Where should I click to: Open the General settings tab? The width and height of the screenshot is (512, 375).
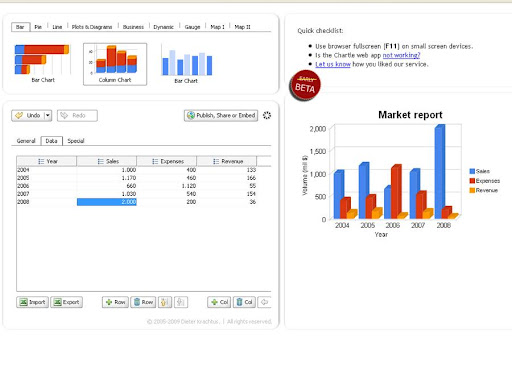[26, 141]
